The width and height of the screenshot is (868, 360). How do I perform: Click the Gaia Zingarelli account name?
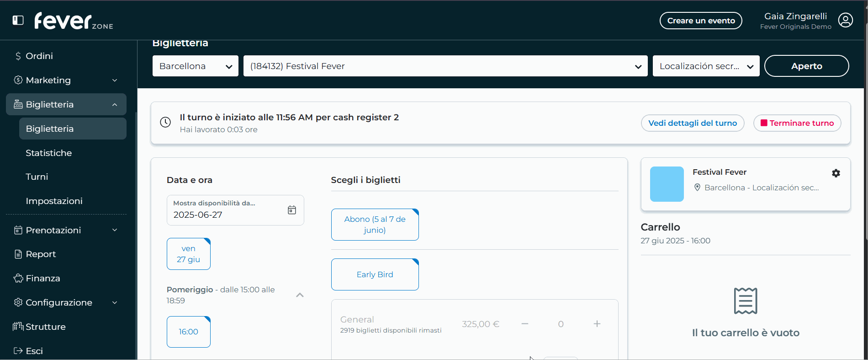click(796, 16)
